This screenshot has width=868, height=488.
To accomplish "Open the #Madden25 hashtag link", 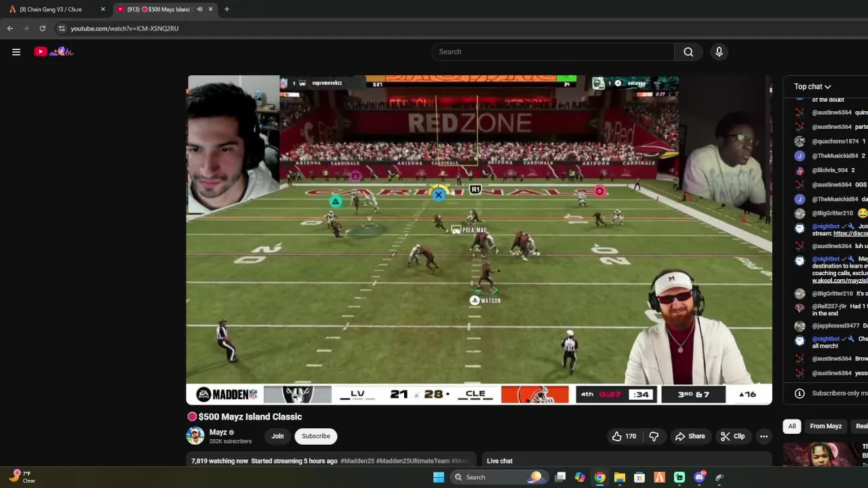I will [x=357, y=461].
